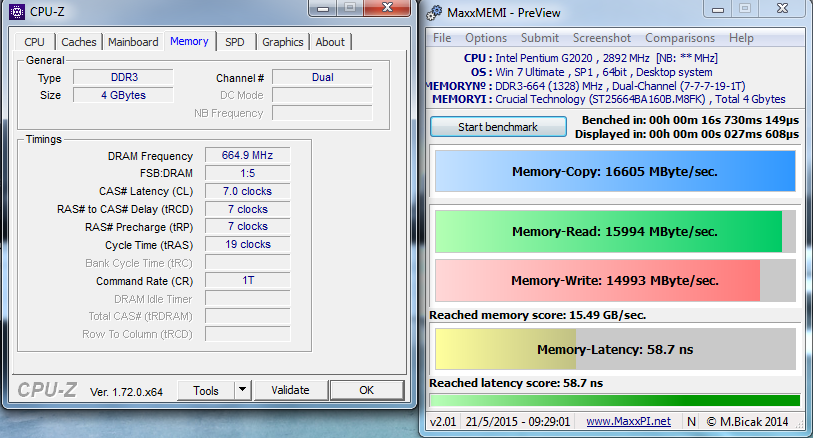
Task: Click OK in the CPU-Z window
Action: tap(367, 390)
